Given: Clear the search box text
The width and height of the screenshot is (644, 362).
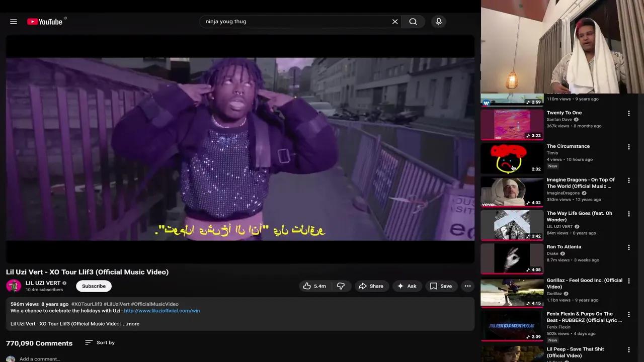Looking at the screenshot, I should coord(395,22).
